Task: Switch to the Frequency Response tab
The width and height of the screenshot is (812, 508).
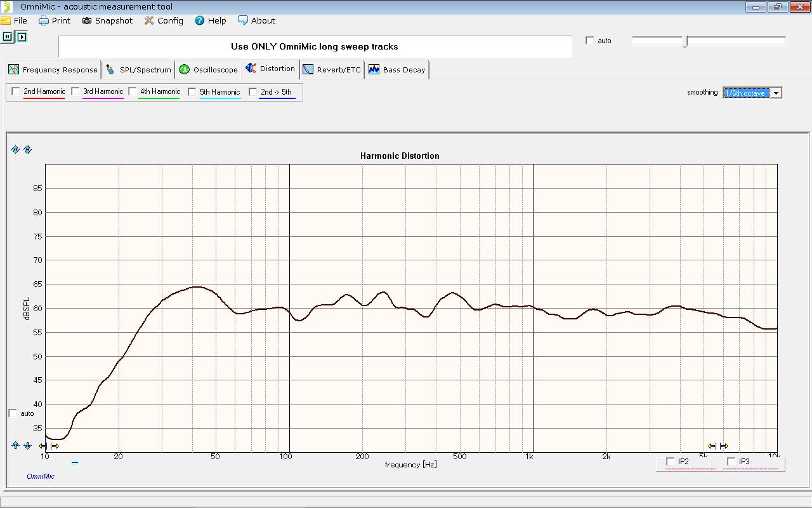Action: tap(53, 70)
